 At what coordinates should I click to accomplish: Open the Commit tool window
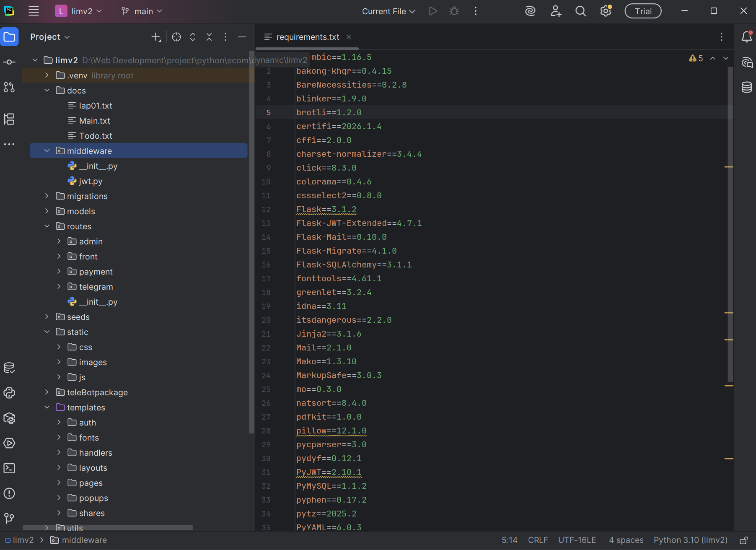pyautogui.click(x=9, y=62)
